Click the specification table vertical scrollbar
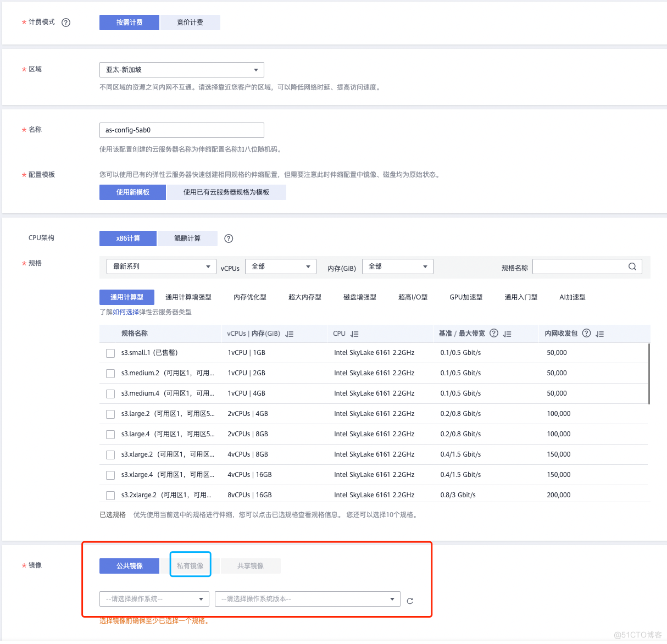The height and width of the screenshot is (644, 667). pos(649,374)
